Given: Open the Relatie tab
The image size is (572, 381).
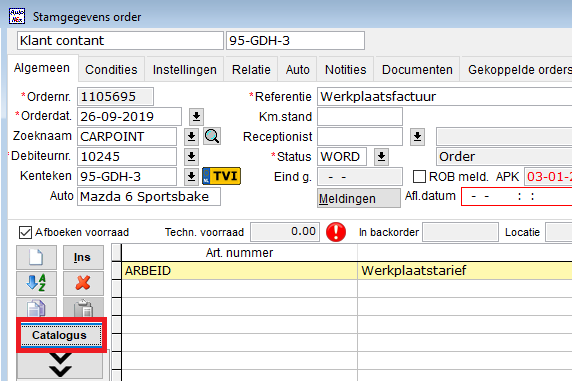Looking at the screenshot, I should click(x=251, y=69).
